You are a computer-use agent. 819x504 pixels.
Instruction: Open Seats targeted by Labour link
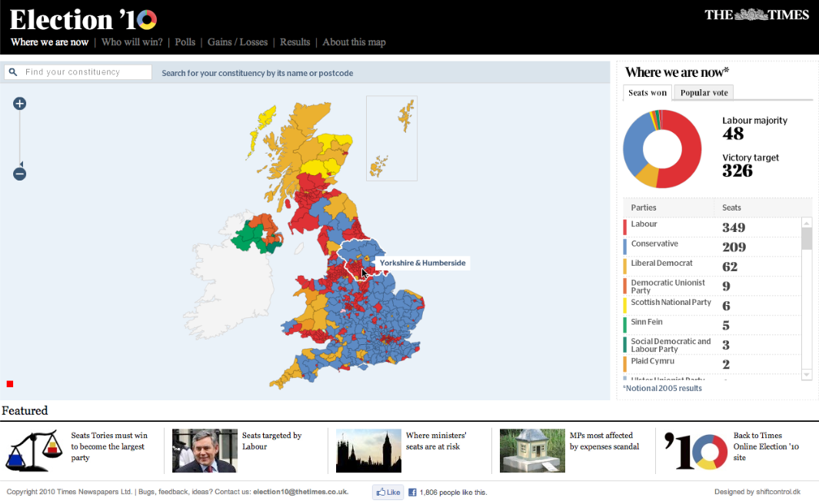pos(271,441)
